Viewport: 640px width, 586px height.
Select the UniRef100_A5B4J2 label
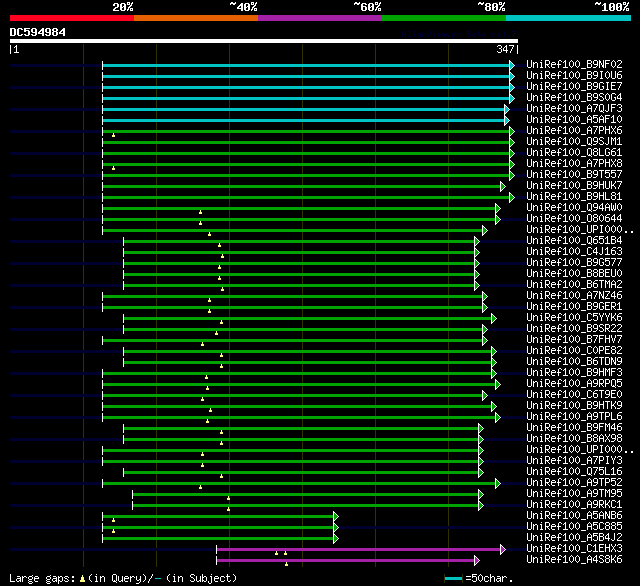click(574, 538)
